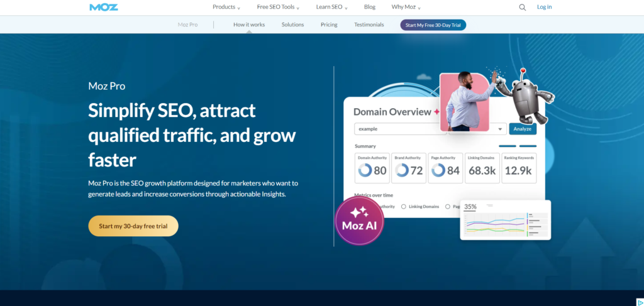Open the dropdown beside the example field

(500, 129)
